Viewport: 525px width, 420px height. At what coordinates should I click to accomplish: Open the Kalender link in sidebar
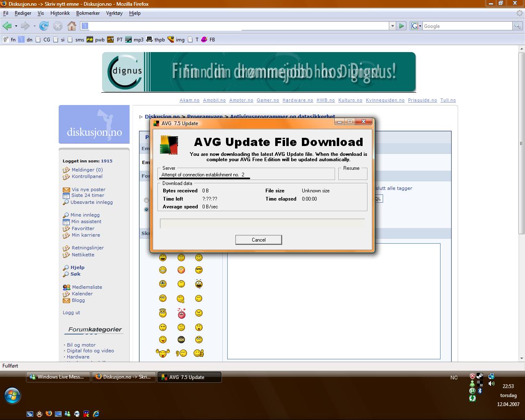pos(82,294)
